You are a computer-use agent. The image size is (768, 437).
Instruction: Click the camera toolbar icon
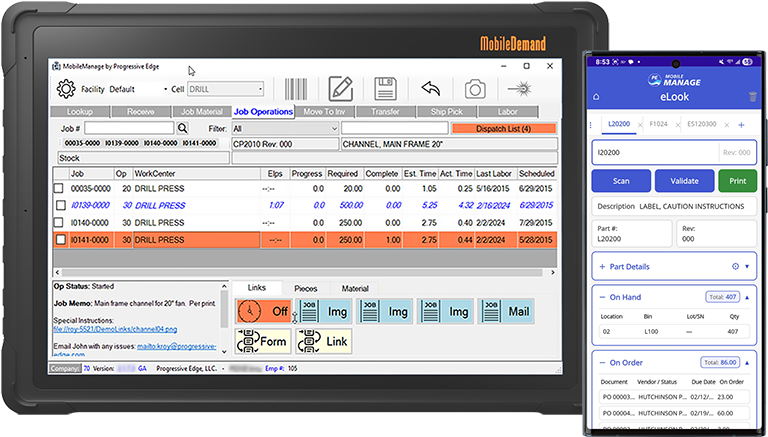coord(475,89)
